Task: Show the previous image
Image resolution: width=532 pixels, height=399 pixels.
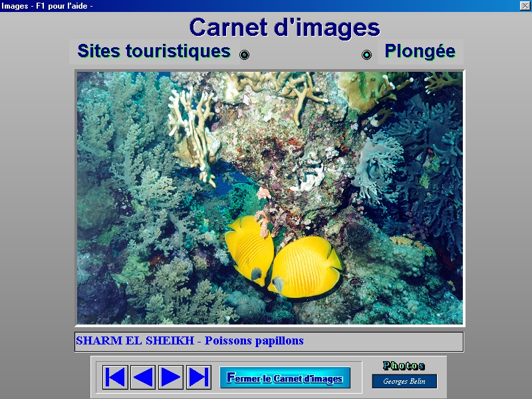Action: tap(143, 377)
